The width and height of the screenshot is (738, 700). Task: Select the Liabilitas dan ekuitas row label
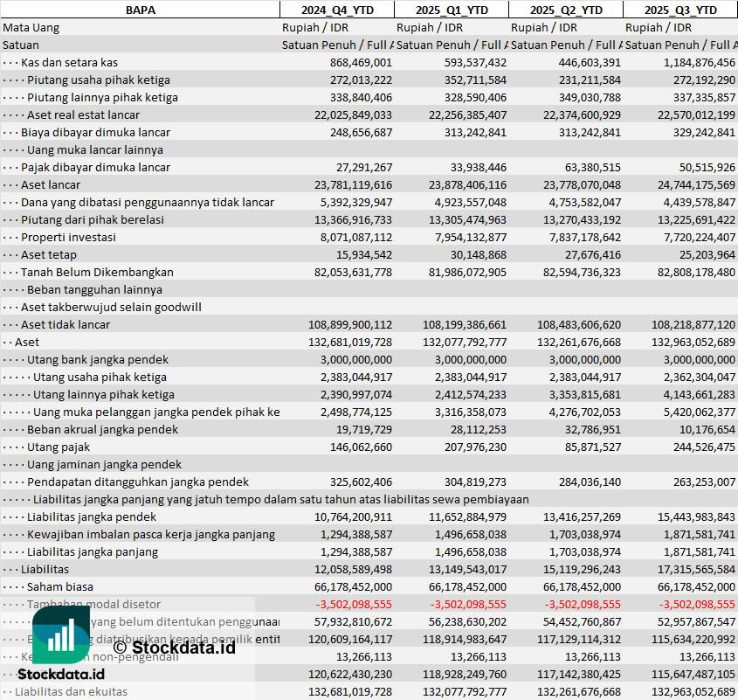(71, 691)
